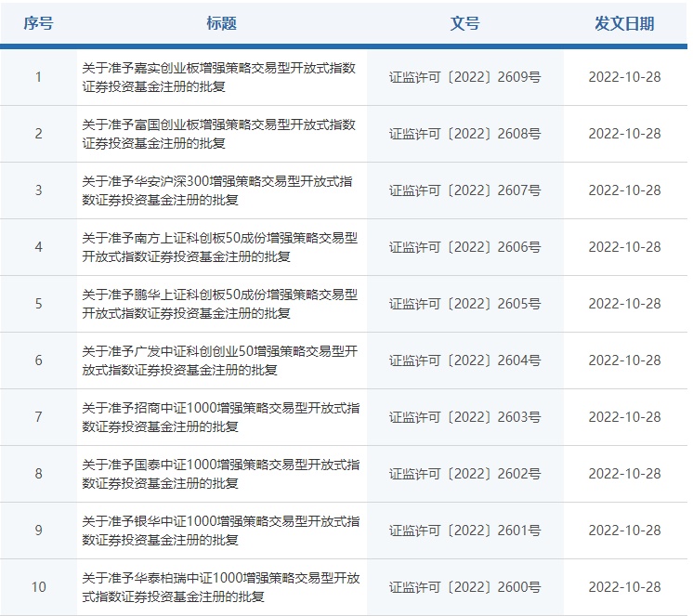Select document number 证监许可〔2022〕2606号
Image resolution: width=693 pixels, height=616 pixels.
[465, 247]
